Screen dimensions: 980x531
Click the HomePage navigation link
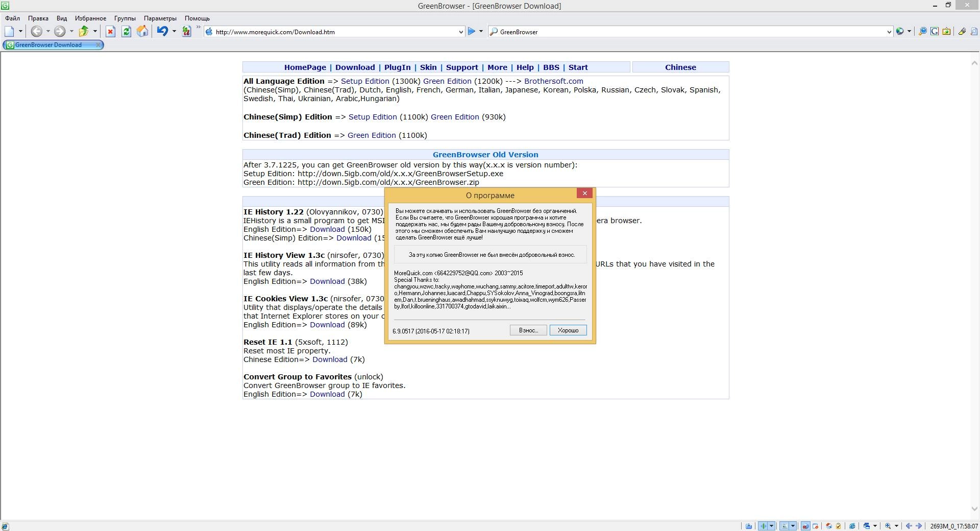tap(305, 67)
